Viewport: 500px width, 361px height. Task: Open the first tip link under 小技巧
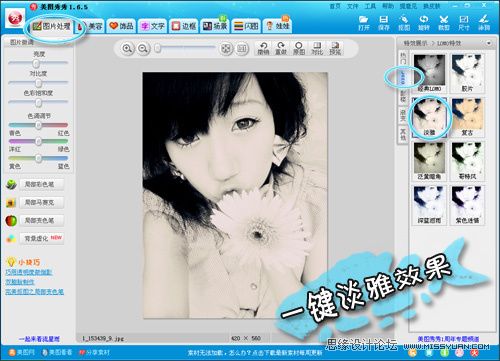29,272
